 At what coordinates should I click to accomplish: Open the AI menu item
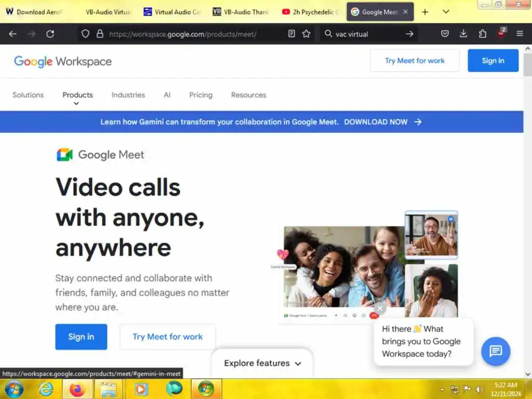point(167,95)
